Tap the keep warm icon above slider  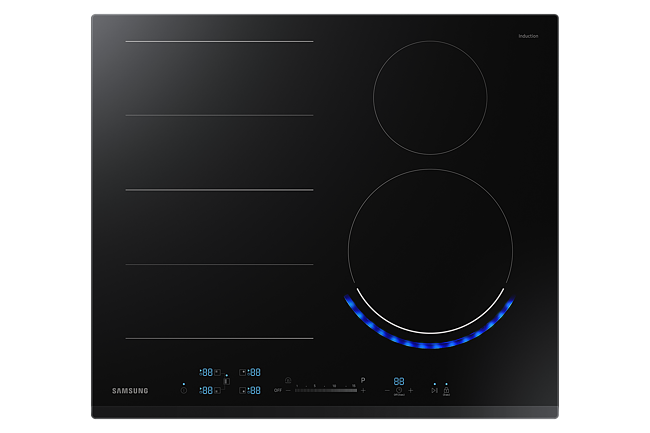[x=288, y=380]
